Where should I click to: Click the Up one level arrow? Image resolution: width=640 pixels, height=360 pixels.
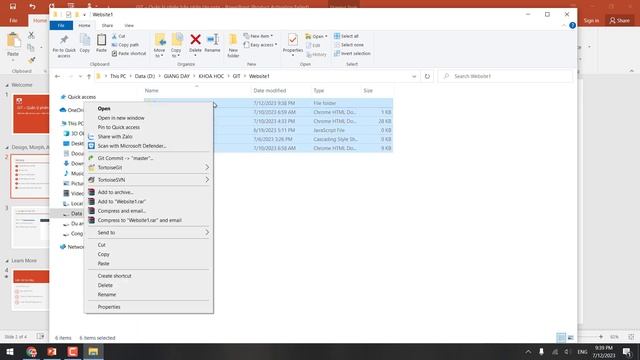(89, 76)
